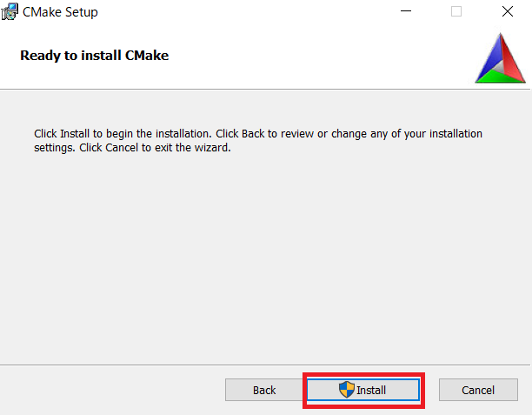Image resolution: width=532 pixels, height=415 pixels.
Task: Click the UAC shield icon on Install
Action: pos(346,390)
